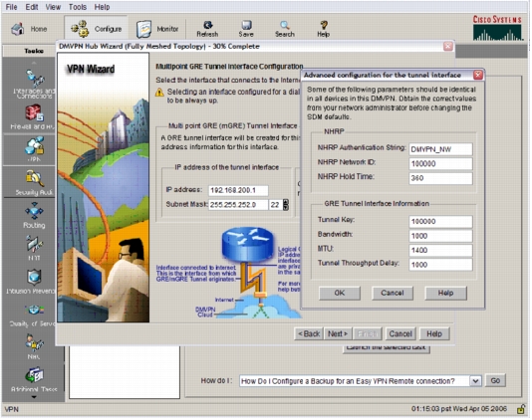Open the Edit menu
The image size is (532, 420).
tap(32, 7)
